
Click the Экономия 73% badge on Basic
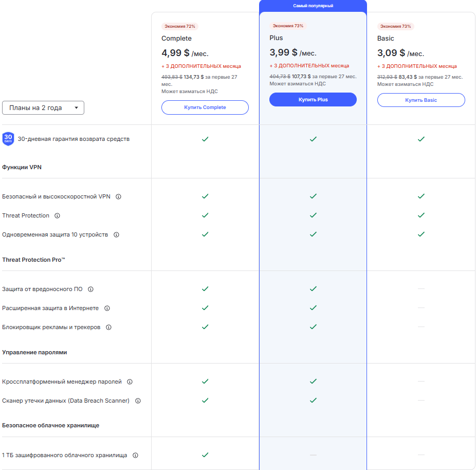[396, 26]
